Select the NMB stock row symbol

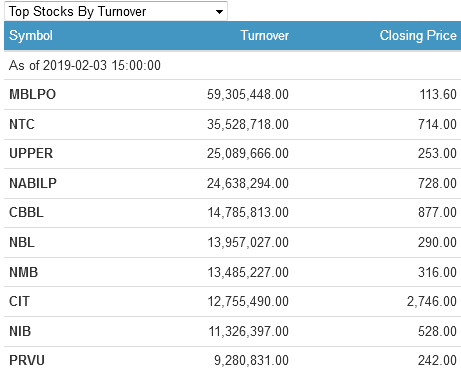[23, 272]
